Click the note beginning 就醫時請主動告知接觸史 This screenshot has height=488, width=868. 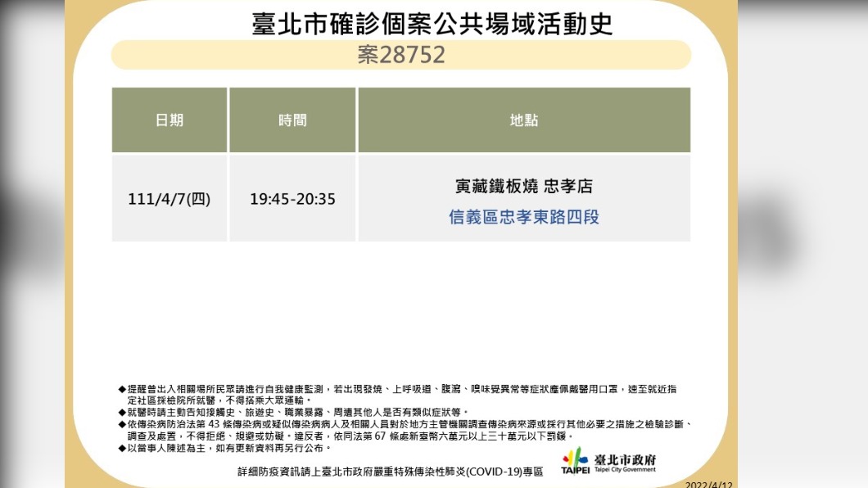pos(293,412)
